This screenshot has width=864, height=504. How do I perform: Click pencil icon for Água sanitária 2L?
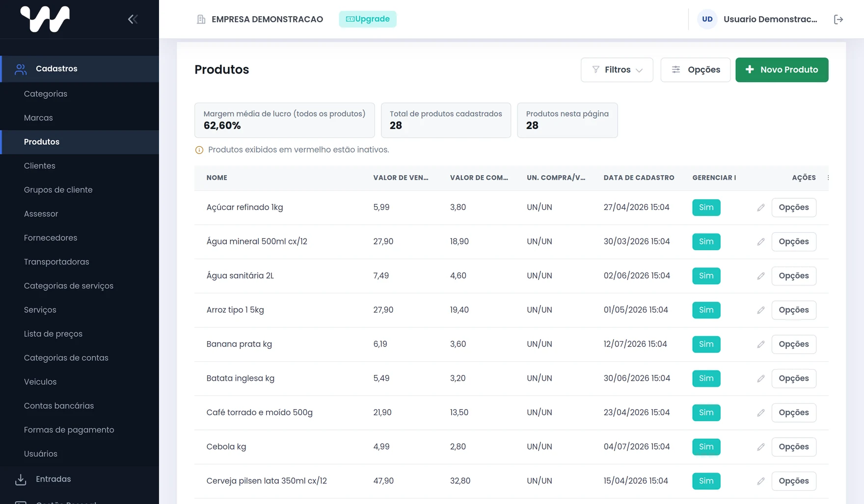(761, 276)
